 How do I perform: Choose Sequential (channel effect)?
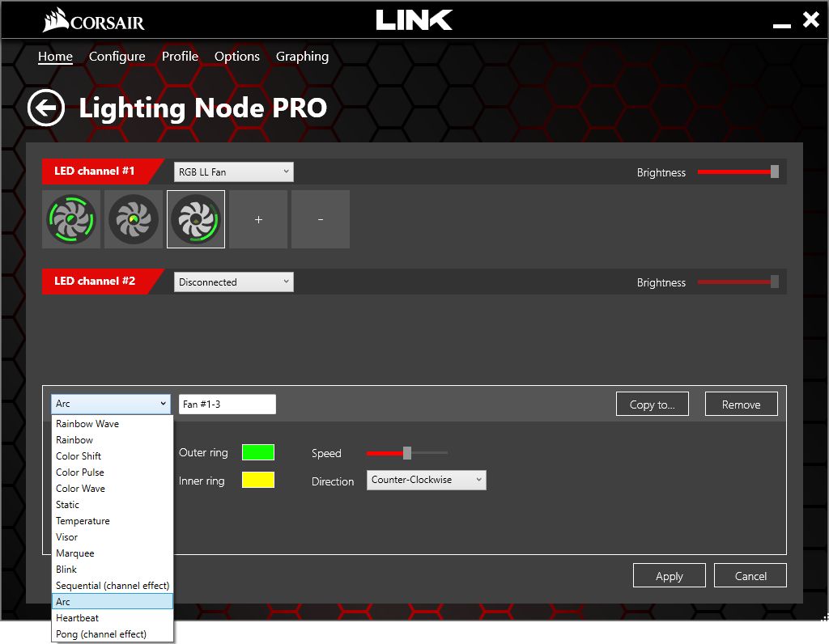click(113, 586)
